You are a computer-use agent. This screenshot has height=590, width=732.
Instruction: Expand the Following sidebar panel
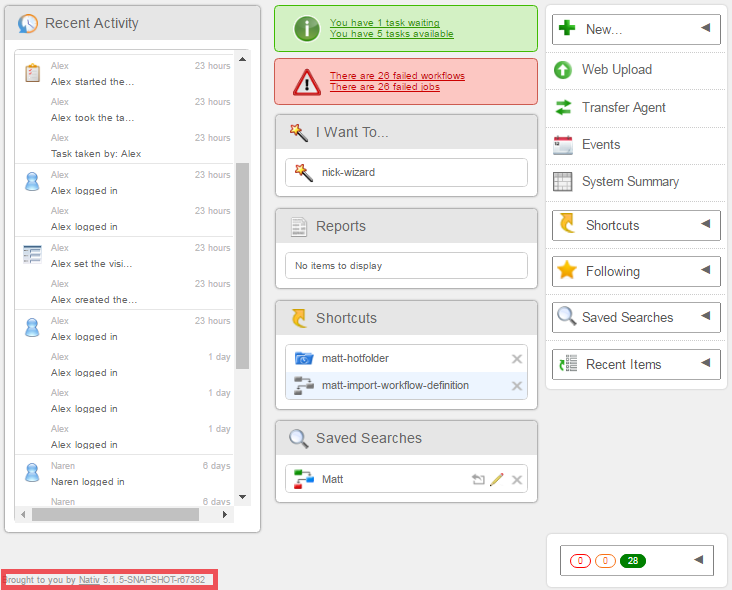(705, 270)
